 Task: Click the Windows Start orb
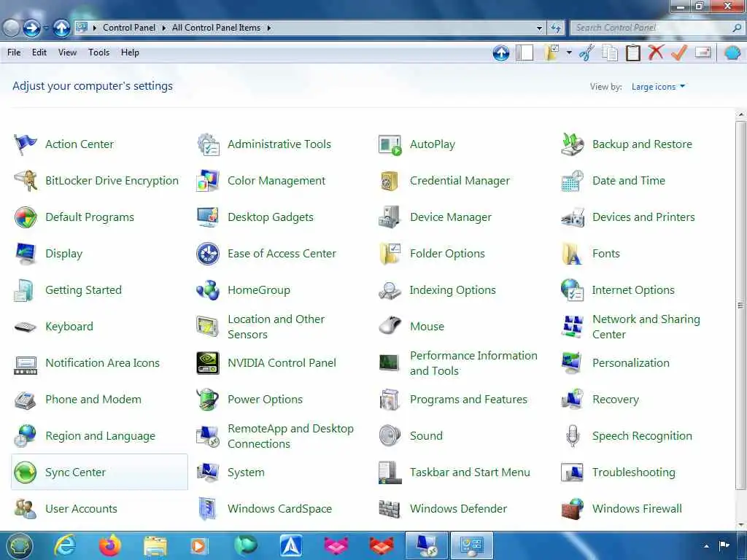(18, 545)
